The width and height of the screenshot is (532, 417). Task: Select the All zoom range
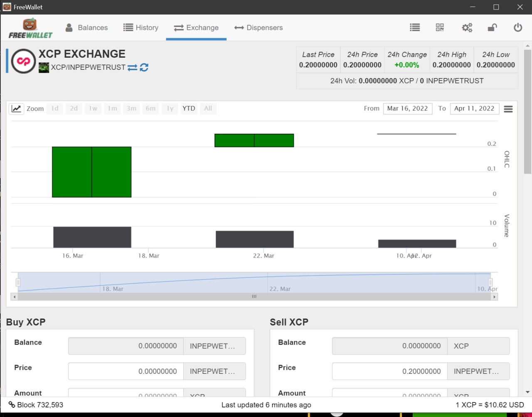[x=208, y=108]
